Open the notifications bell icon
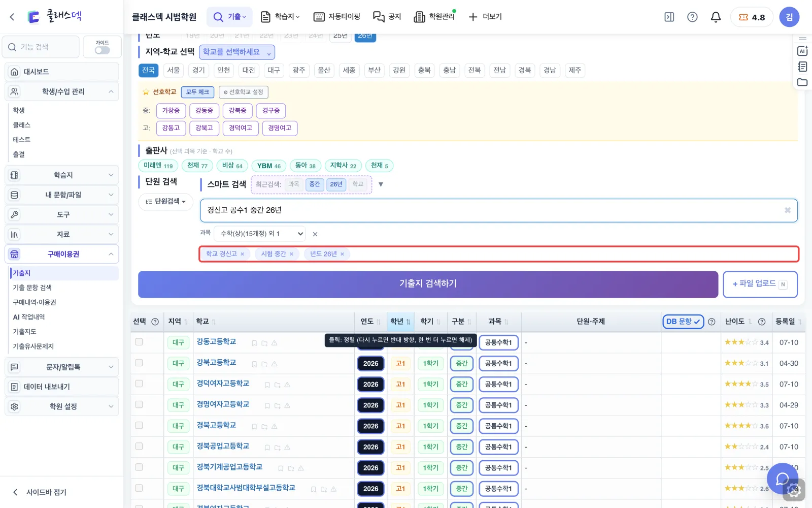Screen dimensions: 812x508 point(716,17)
